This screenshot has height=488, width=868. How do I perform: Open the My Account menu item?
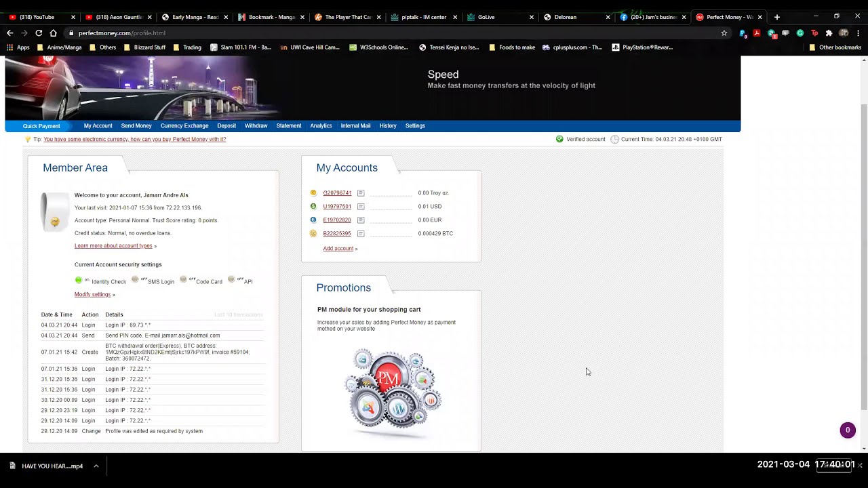(x=98, y=126)
